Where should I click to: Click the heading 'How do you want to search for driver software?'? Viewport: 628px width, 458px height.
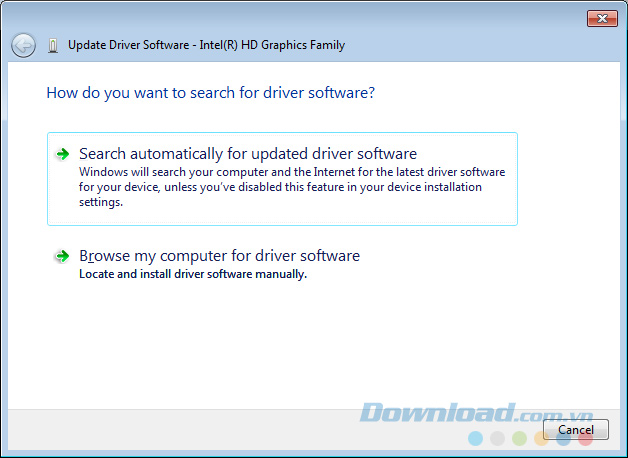click(211, 93)
